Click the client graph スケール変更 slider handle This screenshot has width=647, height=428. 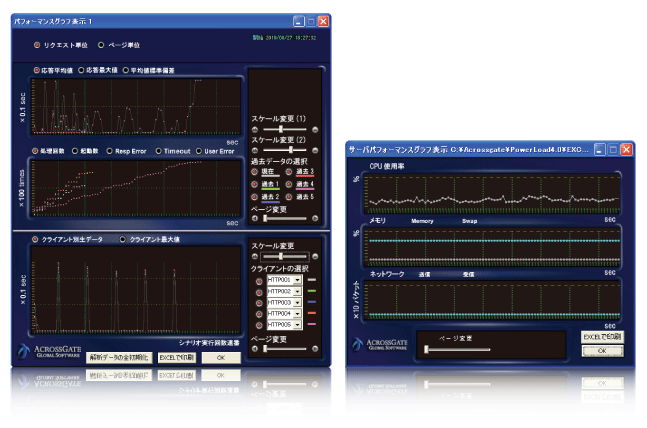281,256
